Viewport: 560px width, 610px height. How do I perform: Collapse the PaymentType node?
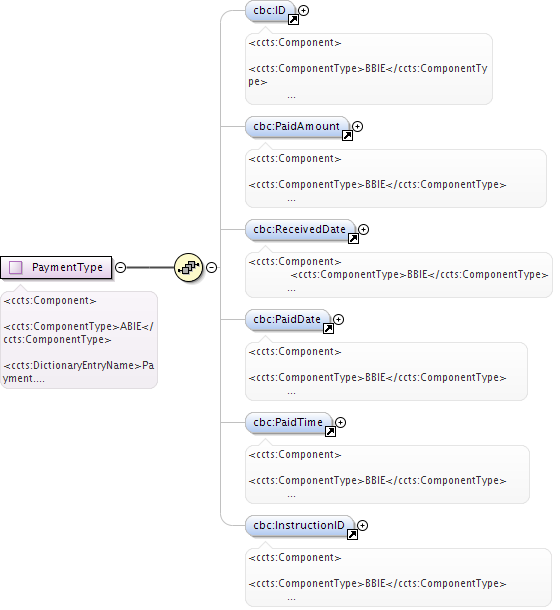click(x=121, y=268)
